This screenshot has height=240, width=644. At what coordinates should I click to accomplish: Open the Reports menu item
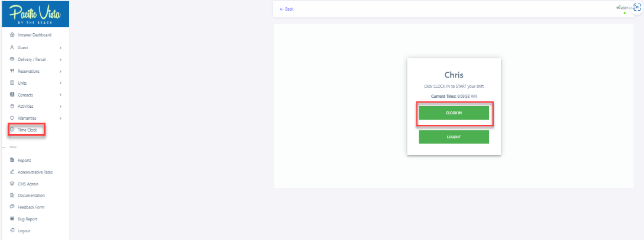click(24, 160)
